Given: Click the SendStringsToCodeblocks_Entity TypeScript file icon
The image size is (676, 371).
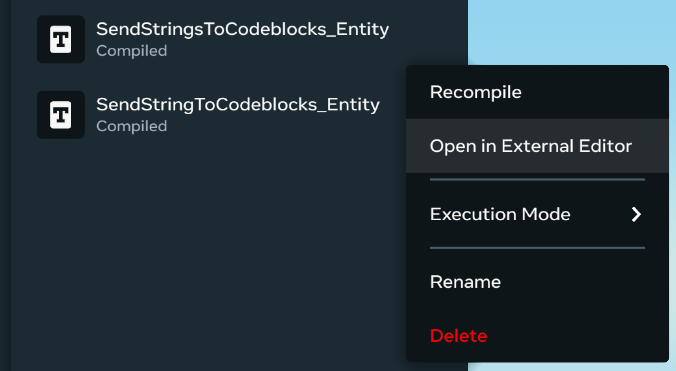Looking at the screenshot, I should (x=61, y=39).
